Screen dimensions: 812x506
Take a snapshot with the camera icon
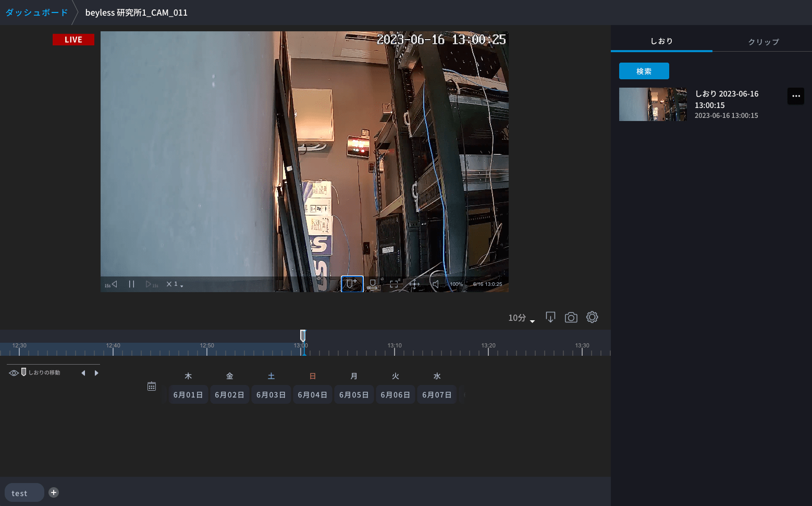tap(571, 317)
